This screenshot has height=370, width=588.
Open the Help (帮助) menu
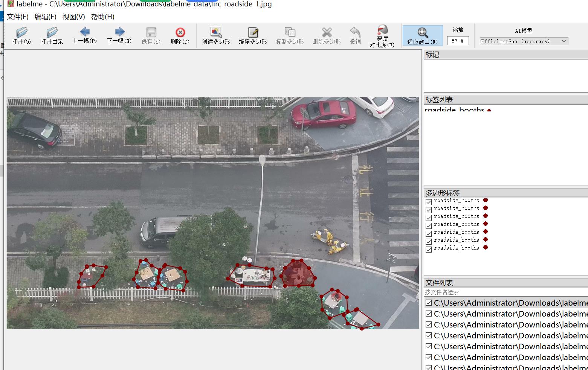[102, 17]
